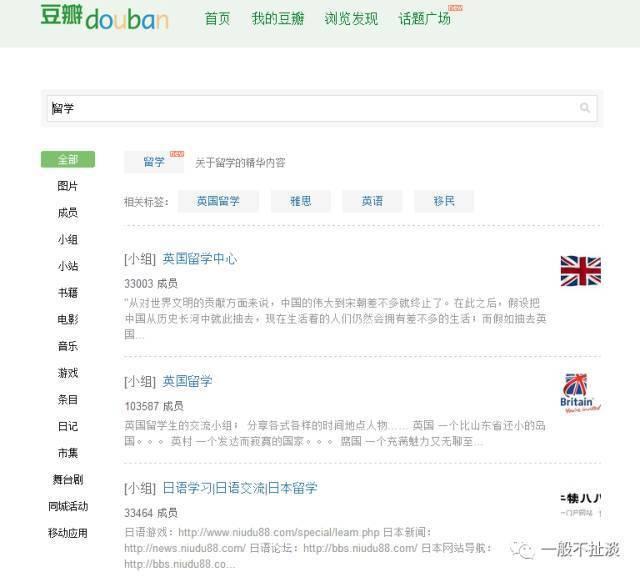The width and height of the screenshot is (640, 577).
Task: Click the Union Jack group thumbnail
Action: pos(580,271)
